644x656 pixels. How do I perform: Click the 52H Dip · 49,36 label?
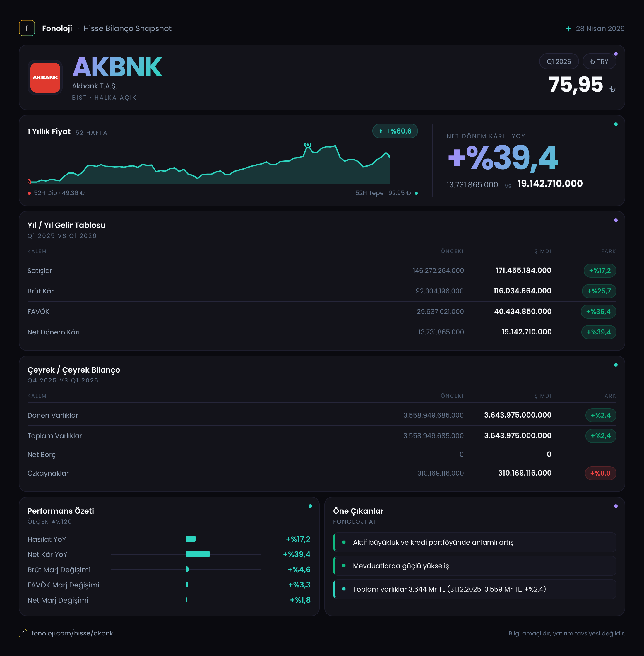59,193
